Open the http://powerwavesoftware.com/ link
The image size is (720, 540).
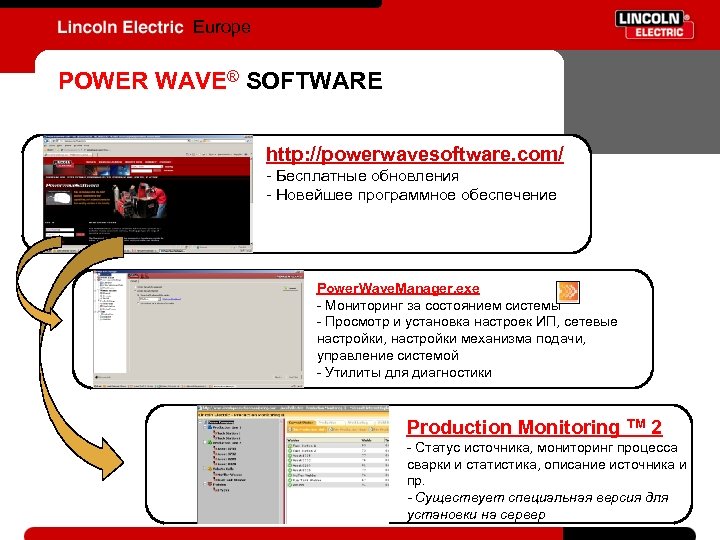coord(415,154)
